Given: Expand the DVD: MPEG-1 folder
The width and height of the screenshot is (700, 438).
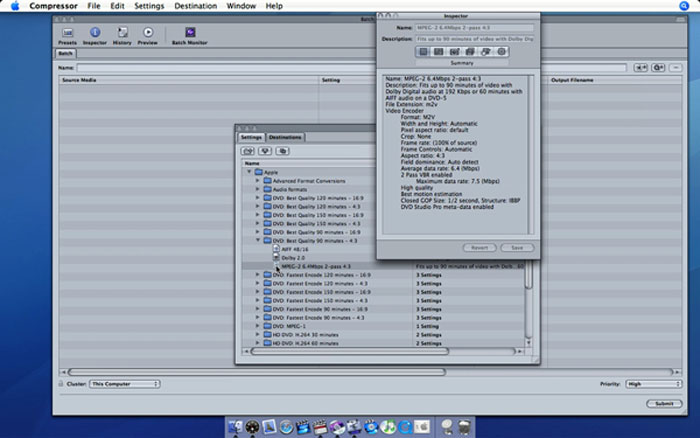Looking at the screenshot, I should point(258,326).
